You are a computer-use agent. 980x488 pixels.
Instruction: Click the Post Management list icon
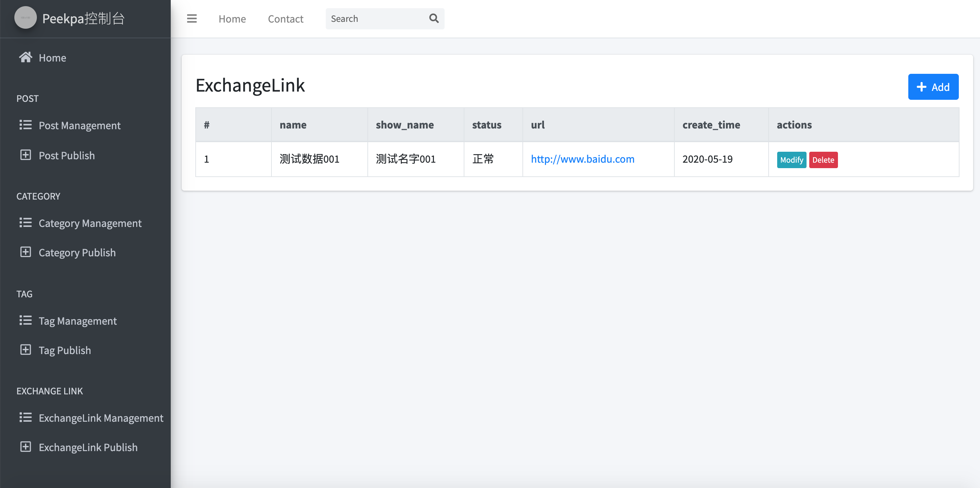pos(26,125)
